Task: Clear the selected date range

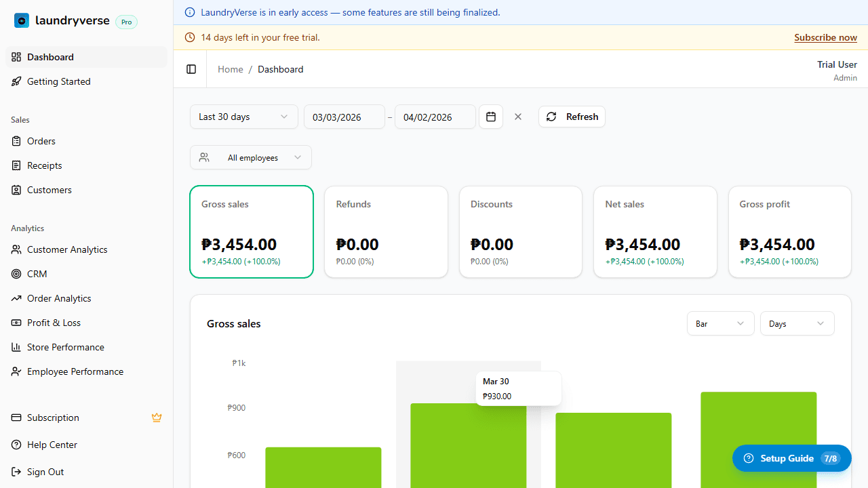Action: (x=517, y=117)
